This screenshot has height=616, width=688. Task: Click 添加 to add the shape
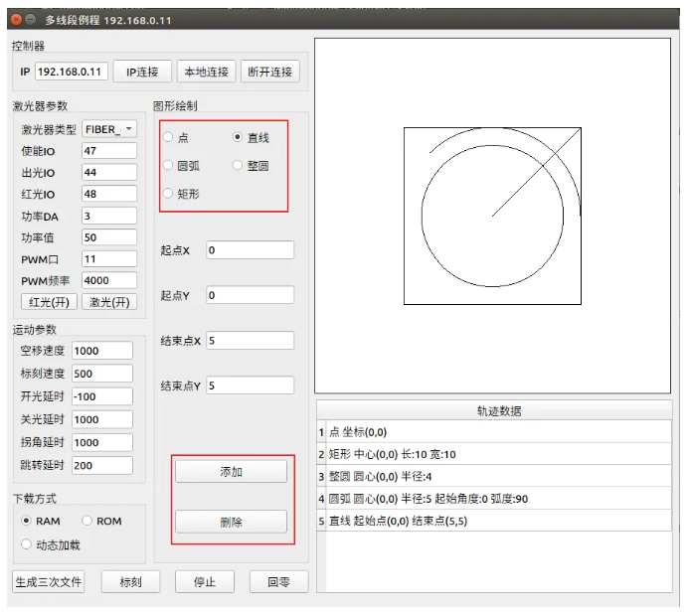231,471
